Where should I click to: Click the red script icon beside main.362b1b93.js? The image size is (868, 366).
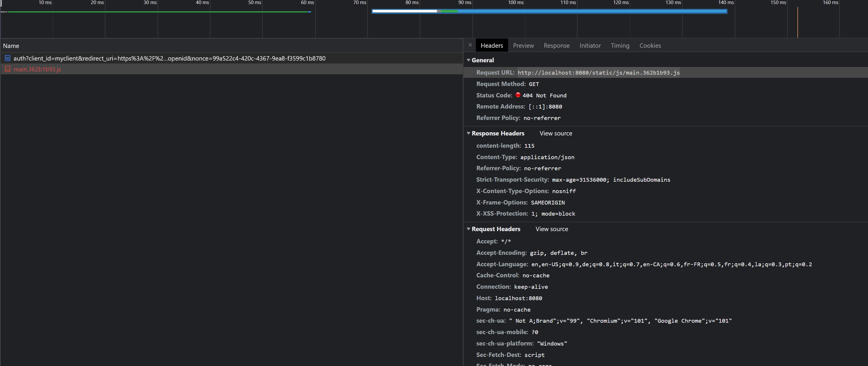coord(8,69)
